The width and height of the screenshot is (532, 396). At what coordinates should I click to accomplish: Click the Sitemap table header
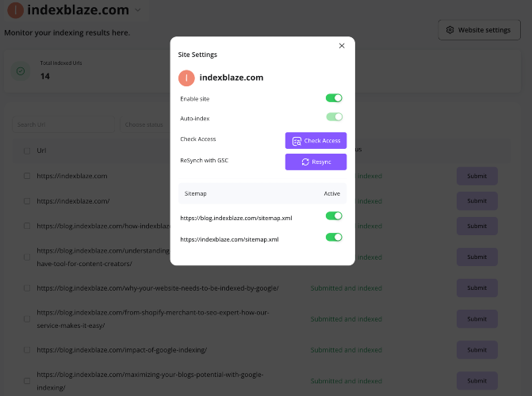(x=195, y=193)
